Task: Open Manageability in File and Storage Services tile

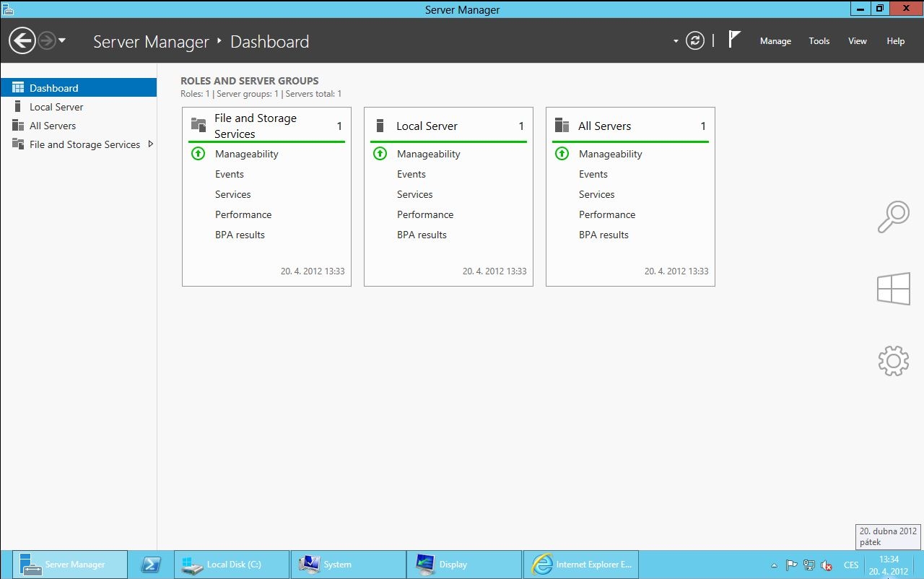Action: 246,154
